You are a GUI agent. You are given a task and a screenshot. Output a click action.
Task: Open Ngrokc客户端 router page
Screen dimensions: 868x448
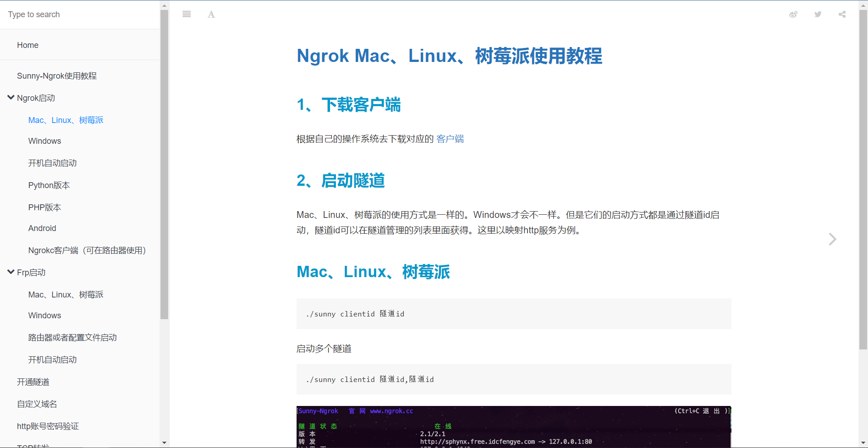point(87,250)
